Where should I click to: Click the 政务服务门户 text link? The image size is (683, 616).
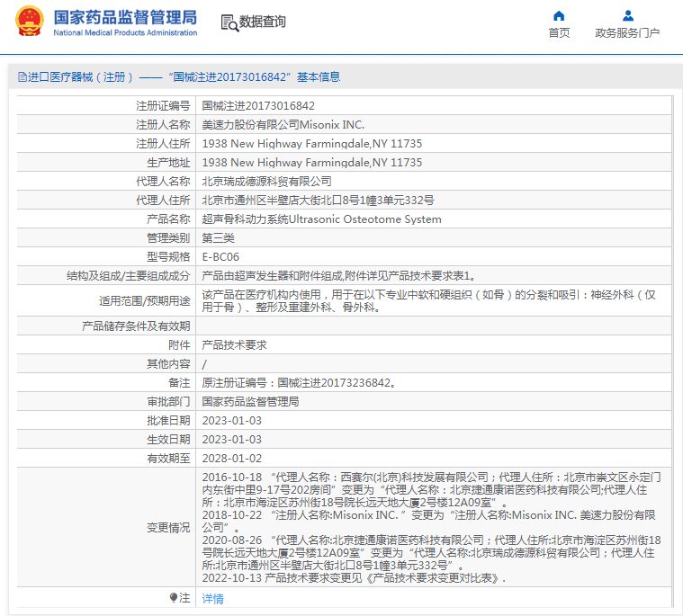click(627, 33)
